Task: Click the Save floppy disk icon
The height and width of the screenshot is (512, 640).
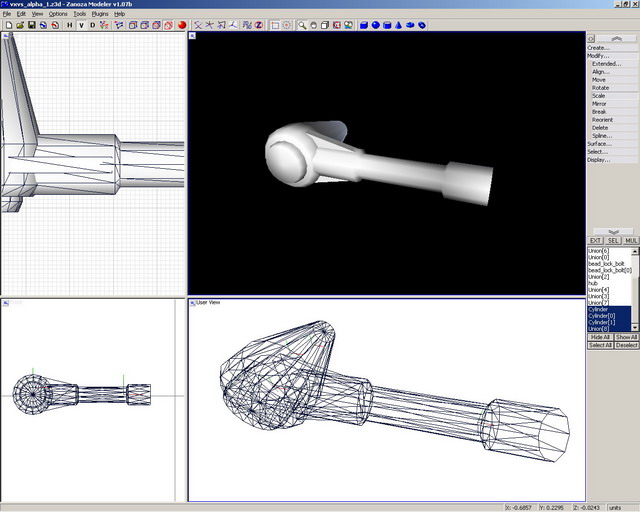Action: point(31,25)
